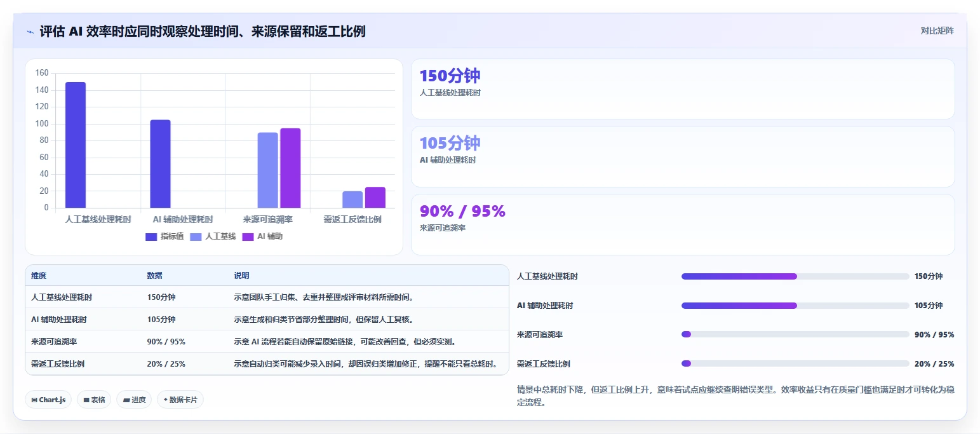Click table cell AI 辅助处理耗时 in 维度 column
Image resolution: width=980 pixels, height=434 pixels.
coord(59,319)
